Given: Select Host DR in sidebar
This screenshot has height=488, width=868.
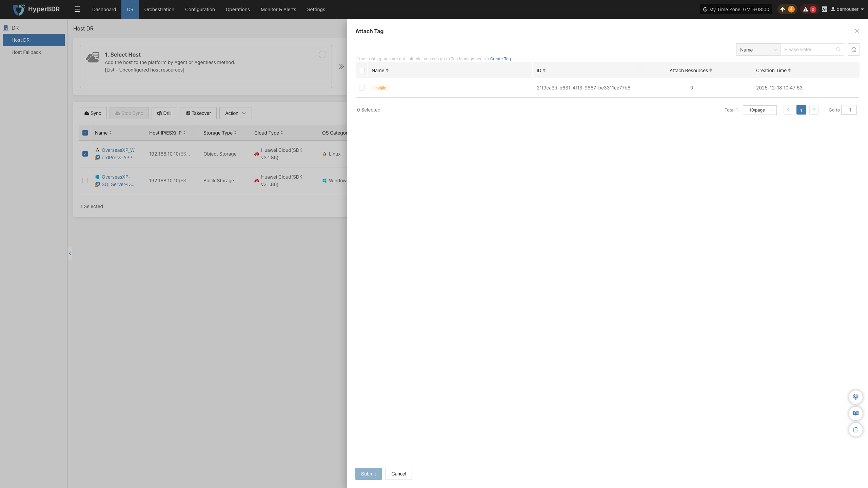Looking at the screenshot, I should click(34, 40).
